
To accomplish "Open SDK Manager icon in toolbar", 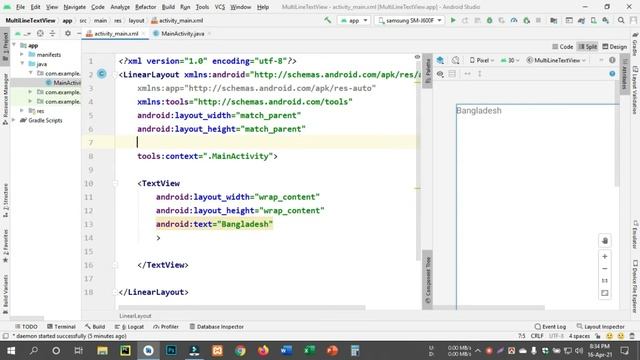I will (x=606, y=20).
